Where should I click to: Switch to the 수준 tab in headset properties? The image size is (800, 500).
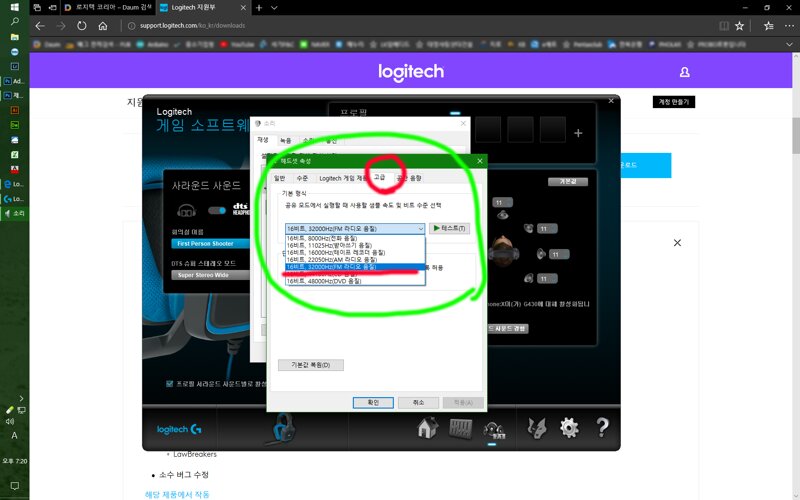click(x=303, y=178)
